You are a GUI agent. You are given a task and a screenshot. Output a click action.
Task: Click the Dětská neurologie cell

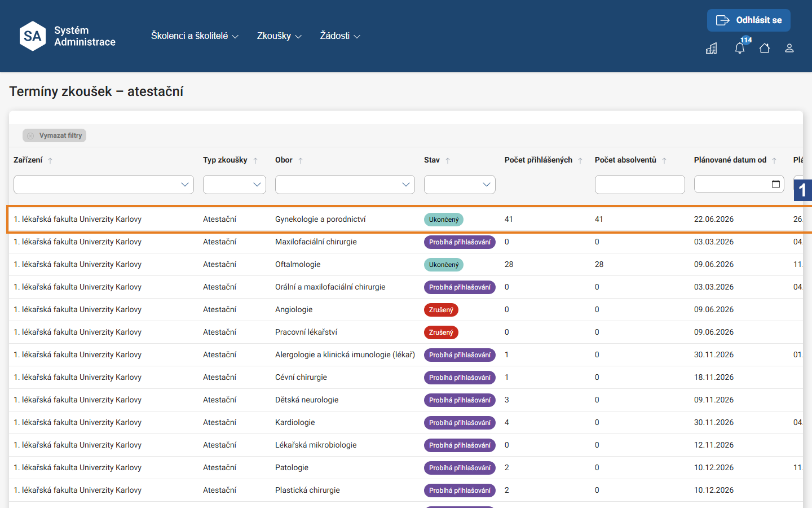[307, 400]
